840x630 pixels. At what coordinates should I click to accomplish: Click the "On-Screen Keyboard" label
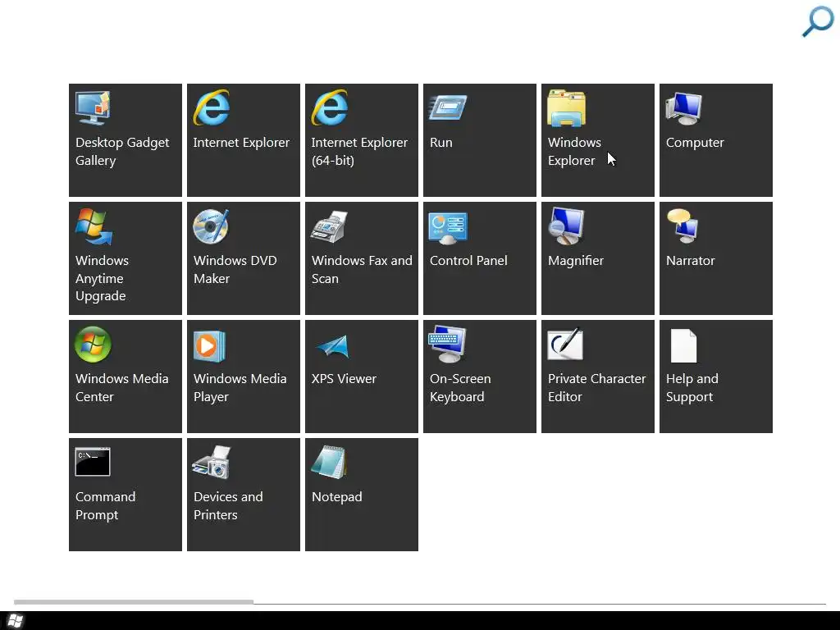[460, 388]
